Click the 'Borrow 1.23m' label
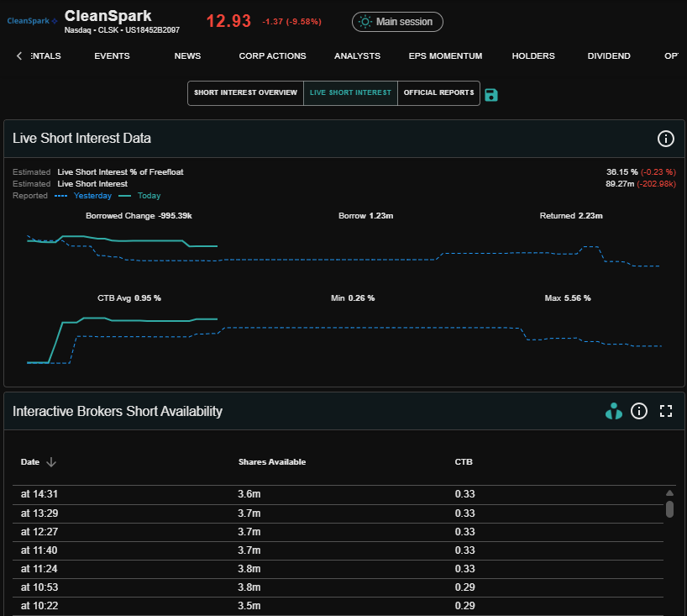 [x=366, y=216]
